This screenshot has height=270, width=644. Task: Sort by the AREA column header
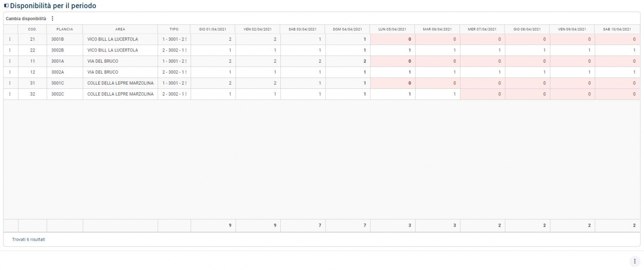[120, 29]
